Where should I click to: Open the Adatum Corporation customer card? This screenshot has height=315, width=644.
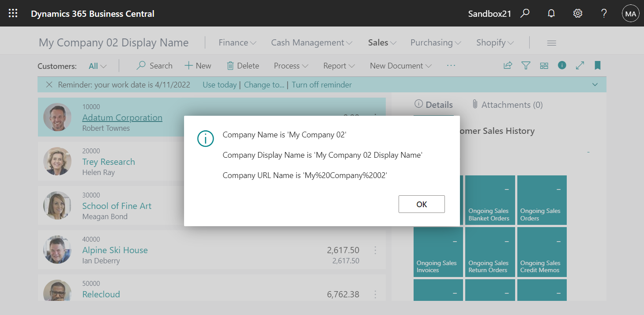point(122,118)
